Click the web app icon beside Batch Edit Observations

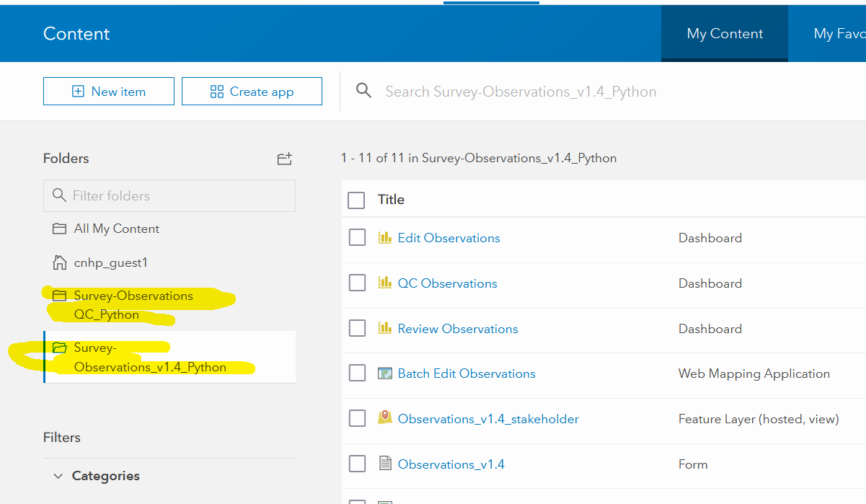(x=385, y=373)
